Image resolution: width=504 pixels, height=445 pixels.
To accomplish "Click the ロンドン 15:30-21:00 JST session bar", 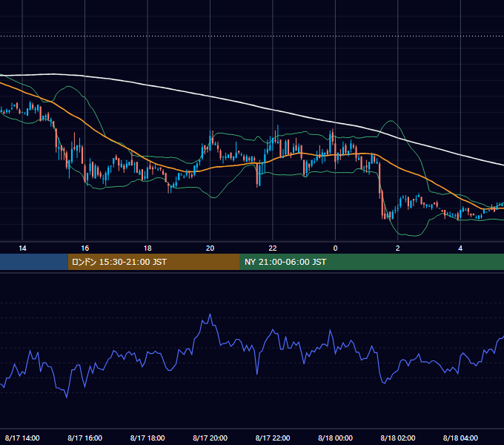I will tap(154, 262).
